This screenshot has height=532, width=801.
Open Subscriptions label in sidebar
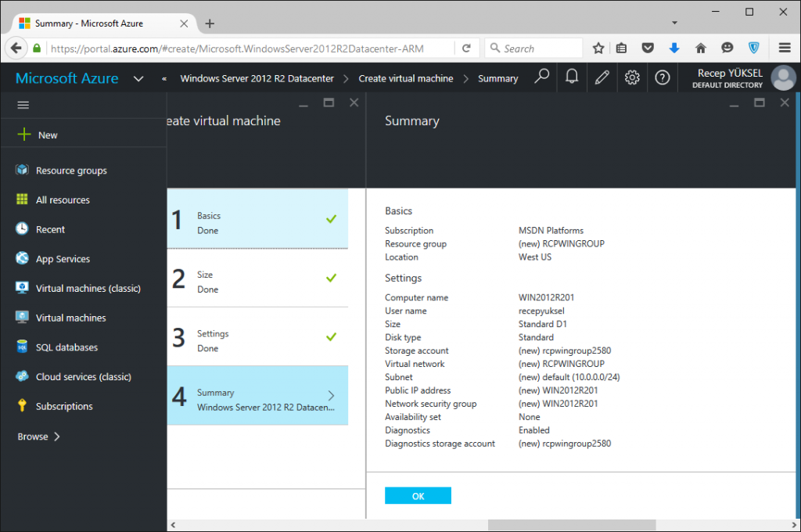[x=64, y=406]
